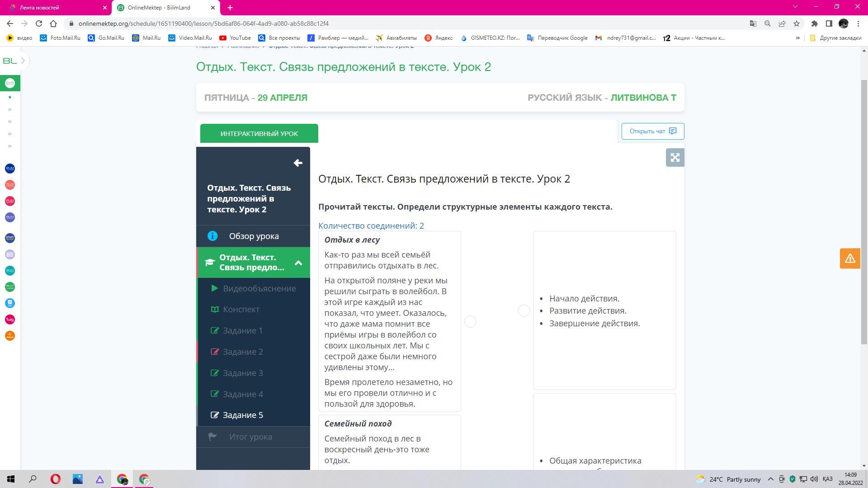Click the Opera browser taskbar icon
Screen dimensions: 868x488
coord(56,479)
